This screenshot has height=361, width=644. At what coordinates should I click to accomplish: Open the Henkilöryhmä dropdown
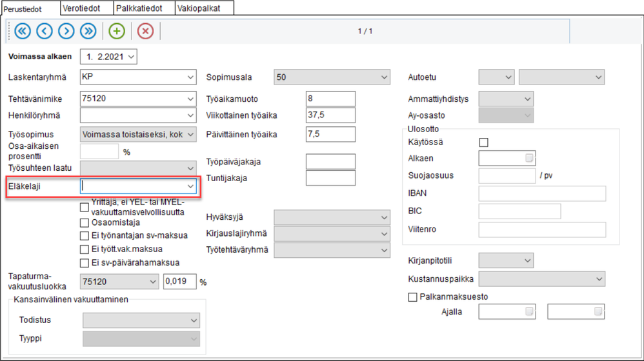tap(190, 115)
